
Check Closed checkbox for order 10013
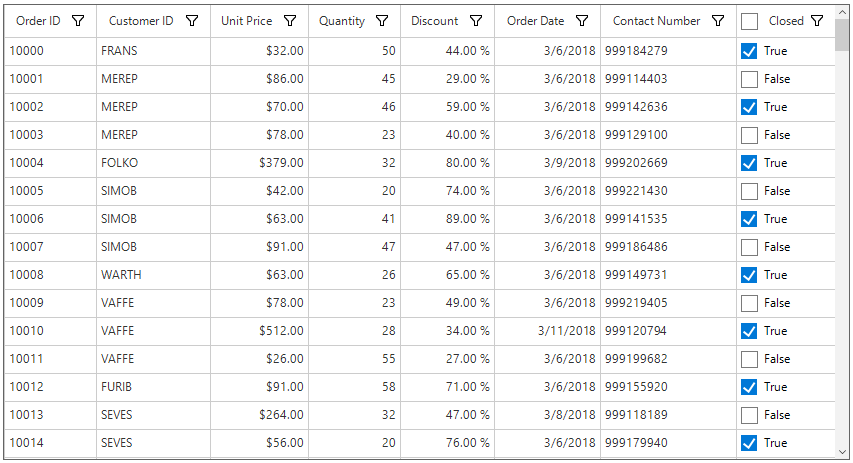749,416
